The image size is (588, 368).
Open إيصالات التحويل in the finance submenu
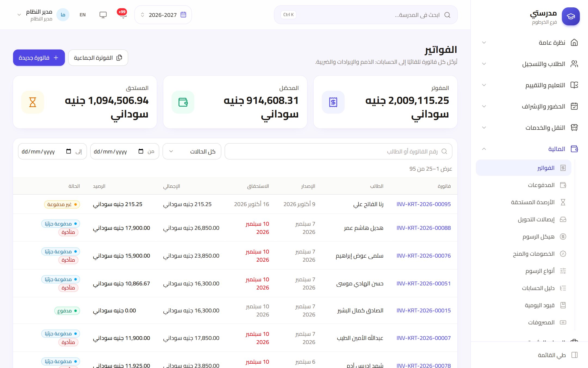pos(523,219)
